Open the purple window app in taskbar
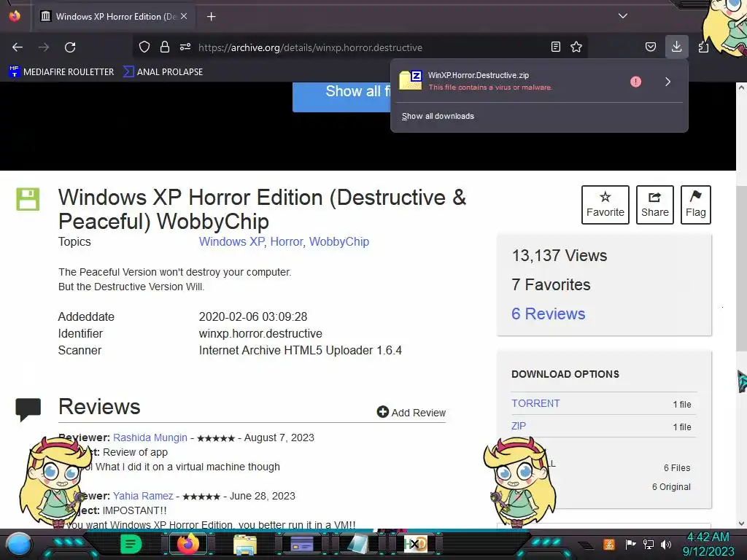This screenshot has height=560, width=747. (301, 544)
